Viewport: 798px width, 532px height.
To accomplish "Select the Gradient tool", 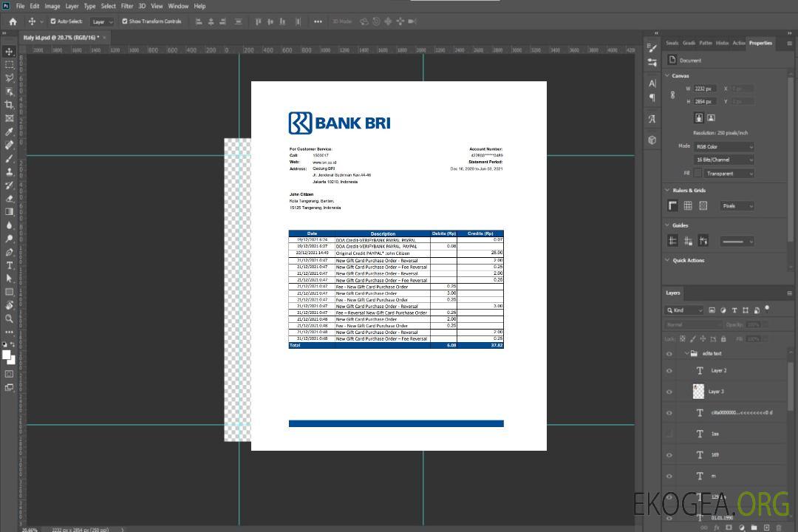I will pyautogui.click(x=9, y=212).
